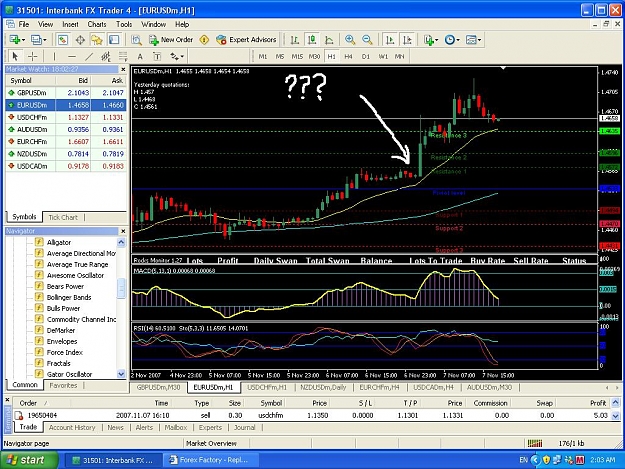Open the Charts menu
Image resolution: width=625 pixels, height=469 pixels.
[x=97, y=24]
